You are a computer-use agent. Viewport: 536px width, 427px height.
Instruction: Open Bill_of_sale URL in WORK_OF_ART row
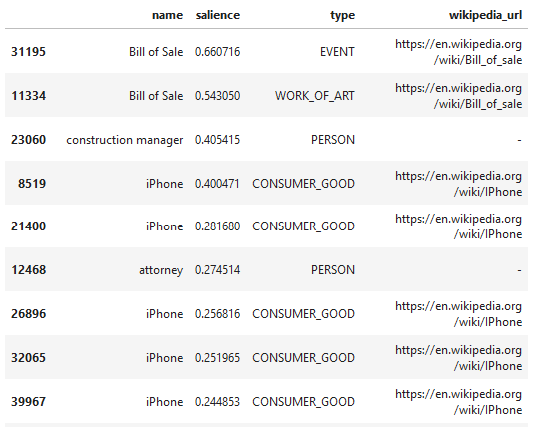459,96
